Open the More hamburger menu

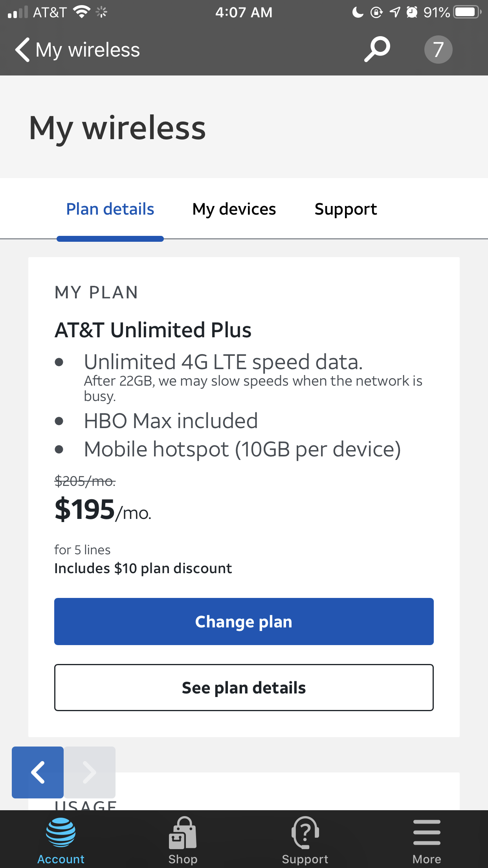[x=427, y=840]
